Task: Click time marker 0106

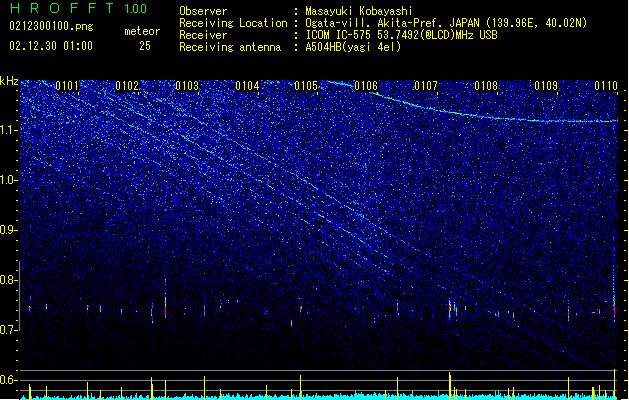Action: coord(366,86)
